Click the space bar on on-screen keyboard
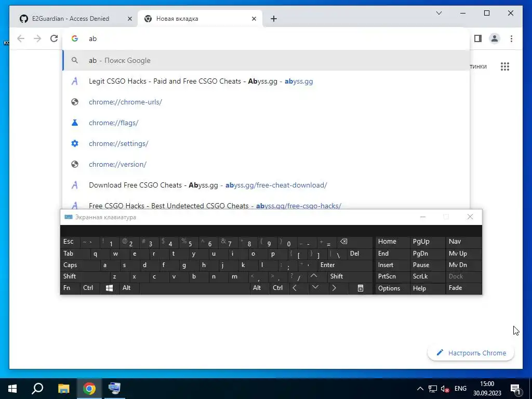This screenshot has height=399, width=532. [194, 288]
